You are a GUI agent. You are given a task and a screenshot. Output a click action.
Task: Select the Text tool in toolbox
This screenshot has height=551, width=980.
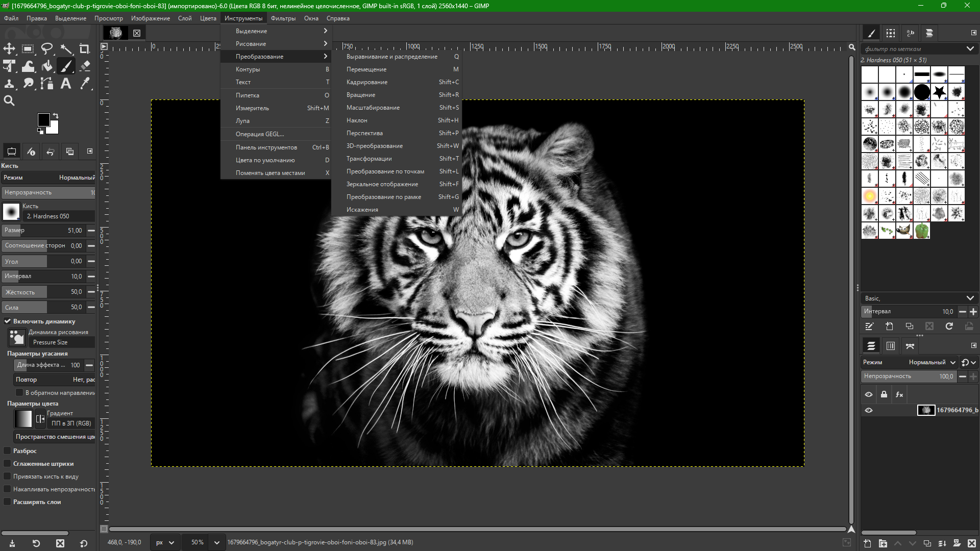click(x=66, y=84)
